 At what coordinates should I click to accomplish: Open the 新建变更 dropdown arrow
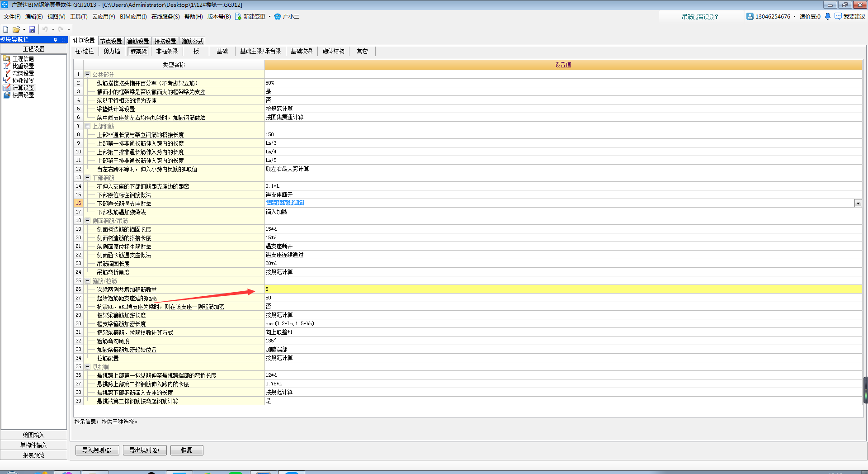pyautogui.click(x=269, y=17)
